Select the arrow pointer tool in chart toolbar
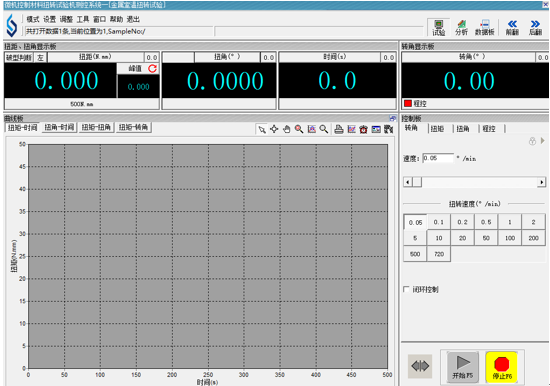This screenshot has width=550, height=386. (262, 129)
